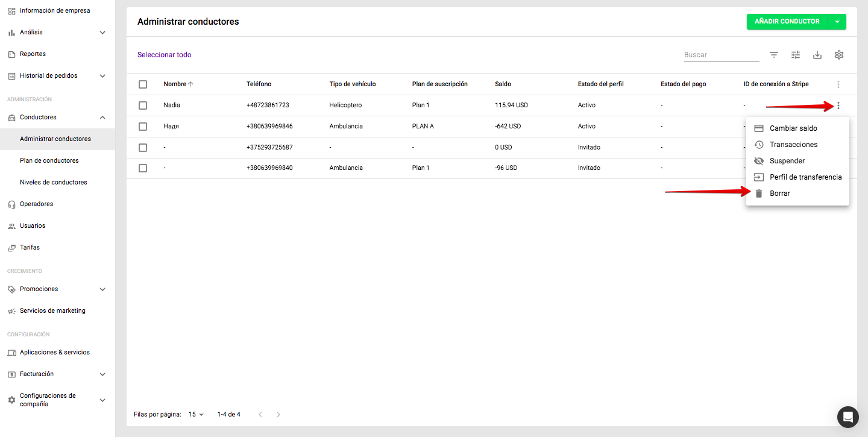Open the Añadir conductor dropdown arrow
Viewport: 868px width, 437px height.
click(837, 22)
